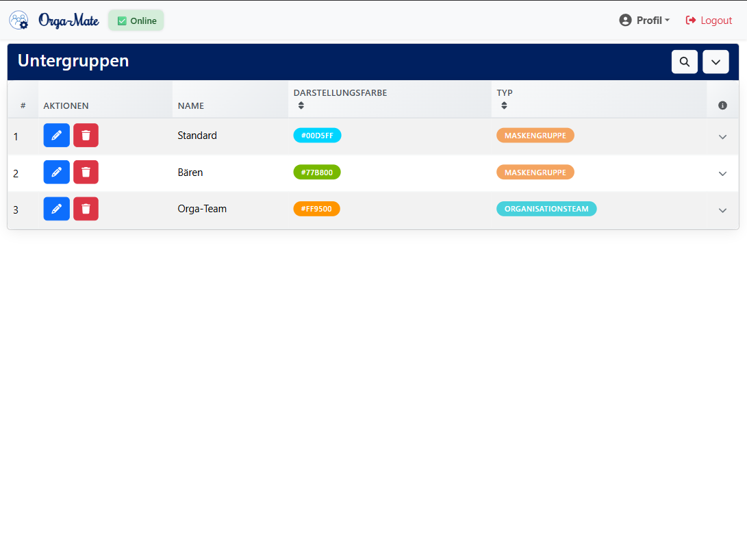This screenshot has height=560, width=747.
Task: Click the Orga-Mate logo icon
Action: coord(18,21)
